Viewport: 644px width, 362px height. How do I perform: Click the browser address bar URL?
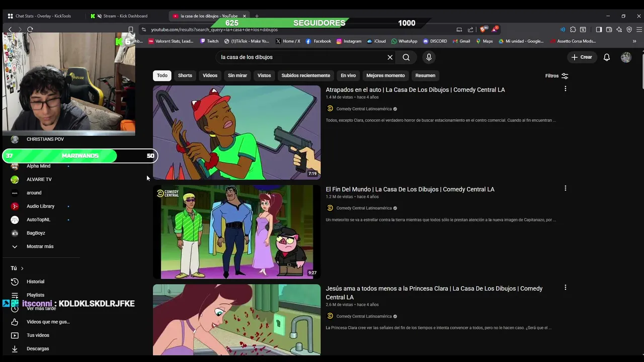[x=214, y=30]
